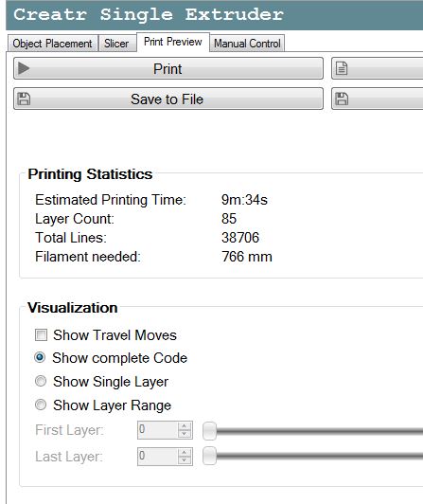Select the Show Single Layer radio option
This screenshot has width=423, height=504.
[41, 381]
